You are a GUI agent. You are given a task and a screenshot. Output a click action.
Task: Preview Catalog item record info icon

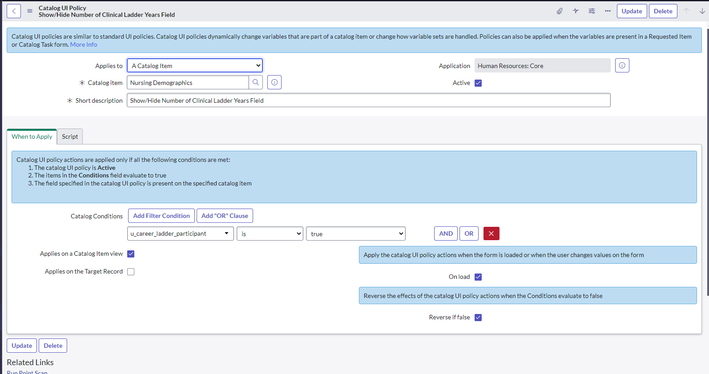(274, 82)
